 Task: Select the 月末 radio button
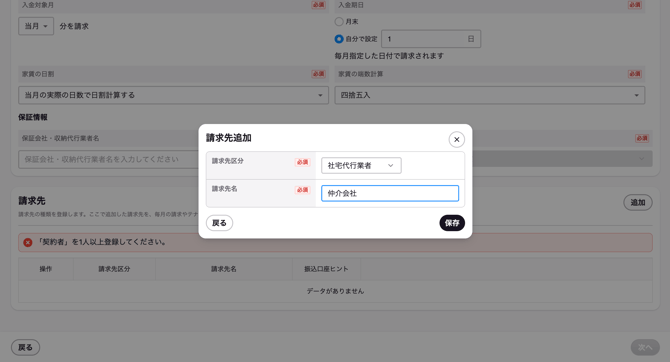pos(339,21)
